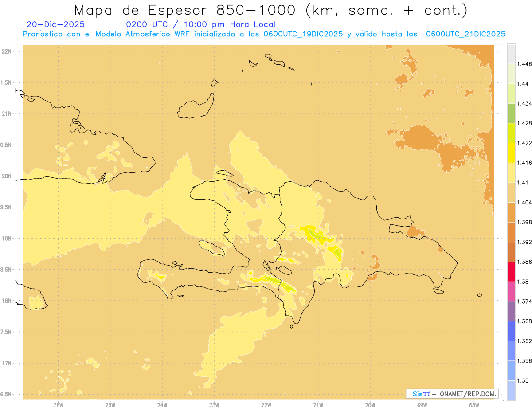Select the pale blue swatch below 1.35
Image resolution: width=532 pixels, height=411 pixels.
tap(511, 390)
